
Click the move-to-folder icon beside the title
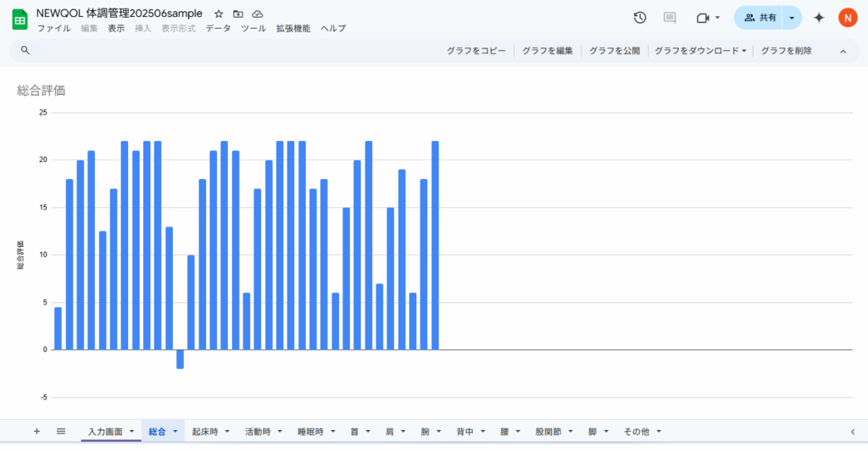pyautogui.click(x=238, y=14)
